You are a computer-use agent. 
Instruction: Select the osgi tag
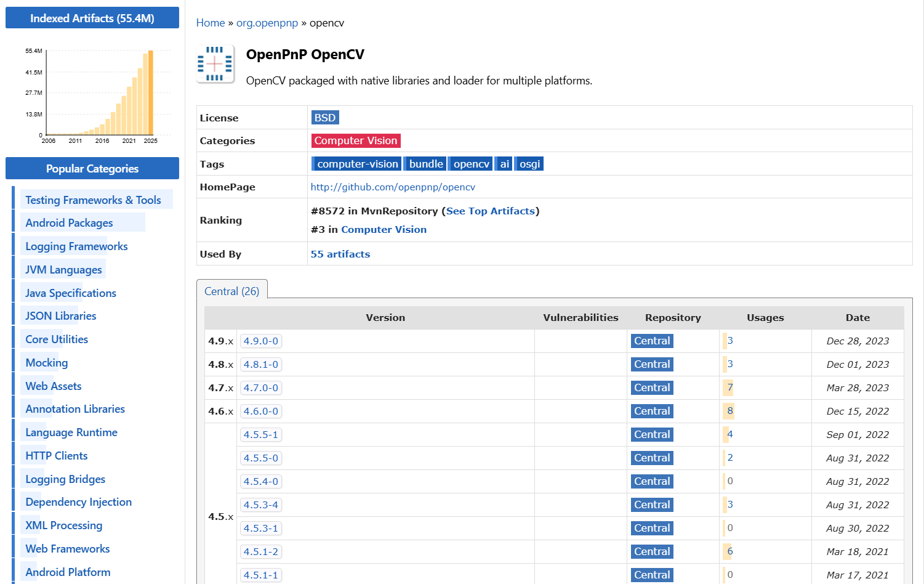529,164
